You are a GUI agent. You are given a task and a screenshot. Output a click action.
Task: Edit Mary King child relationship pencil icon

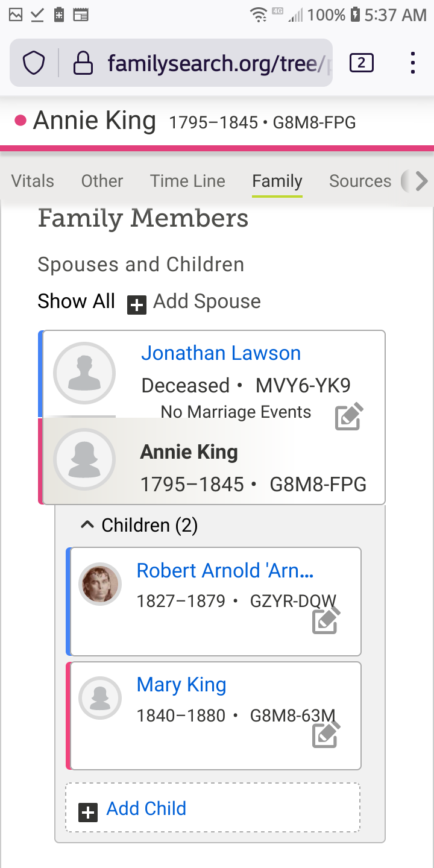(326, 735)
